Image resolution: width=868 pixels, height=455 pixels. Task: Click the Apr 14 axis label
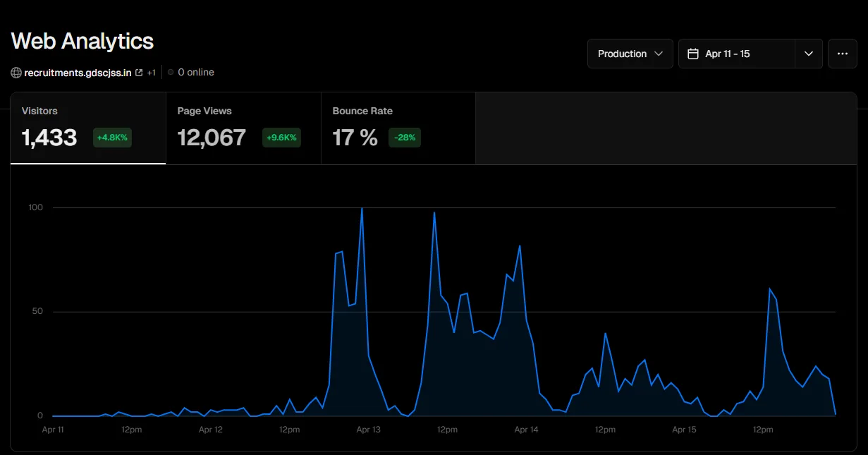tap(527, 430)
